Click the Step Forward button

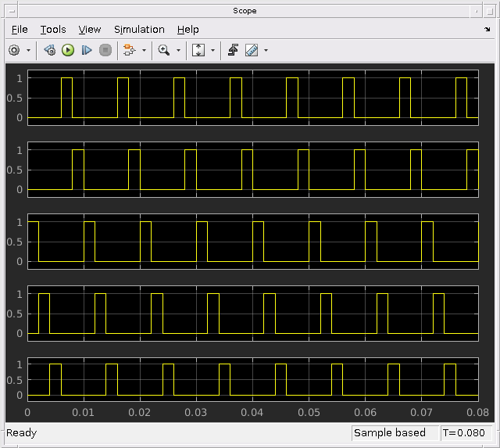[x=87, y=50]
